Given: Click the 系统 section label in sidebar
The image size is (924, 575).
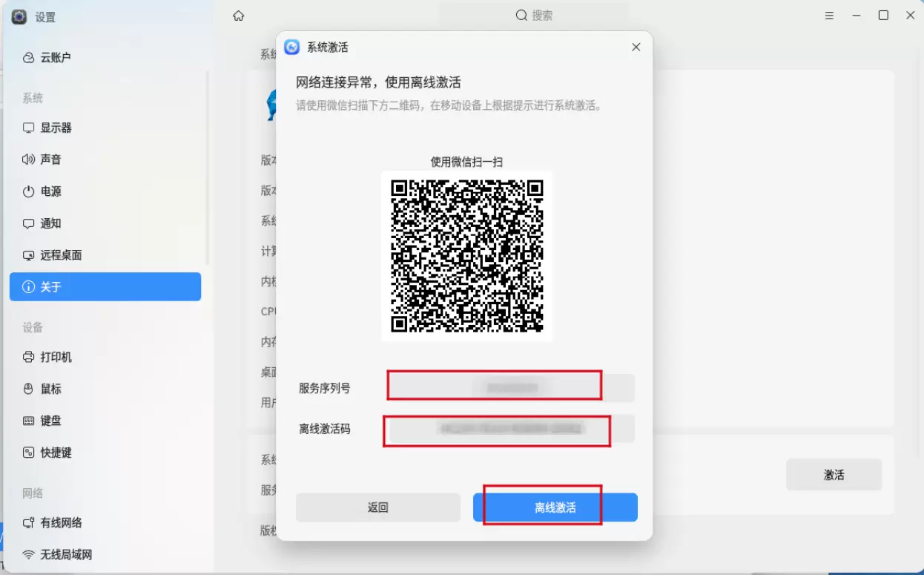Looking at the screenshot, I should (x=33, y=98).
